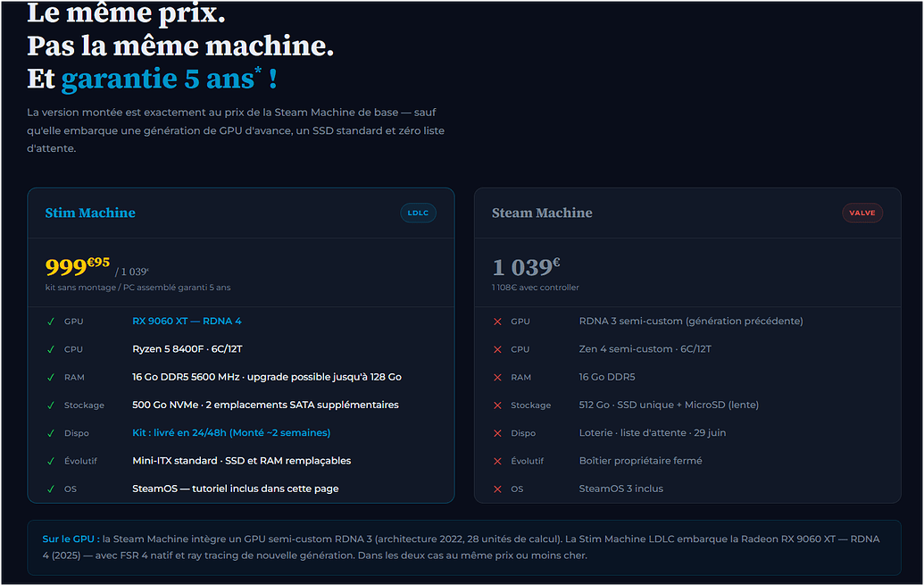Screen dimensions: 924x585
Task: Click the green check beside 16 Go DDR5 5600 MHz
Action: point(51,378)
